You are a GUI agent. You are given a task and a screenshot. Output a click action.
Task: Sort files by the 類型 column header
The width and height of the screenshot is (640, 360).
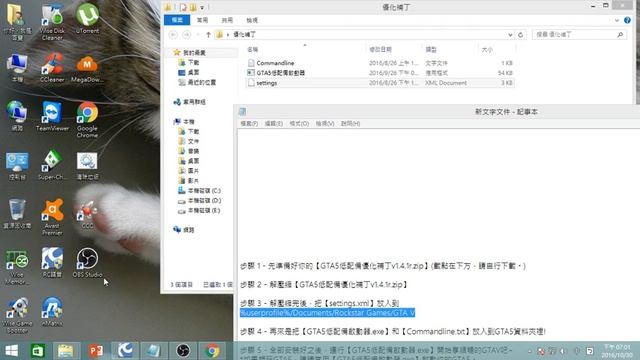(x=450, y=49)
